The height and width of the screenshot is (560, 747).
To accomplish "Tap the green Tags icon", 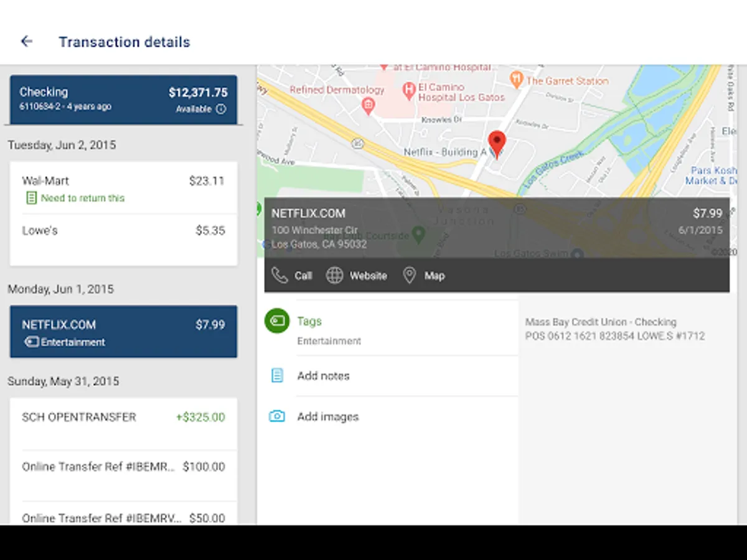I will tap(277, 321).
